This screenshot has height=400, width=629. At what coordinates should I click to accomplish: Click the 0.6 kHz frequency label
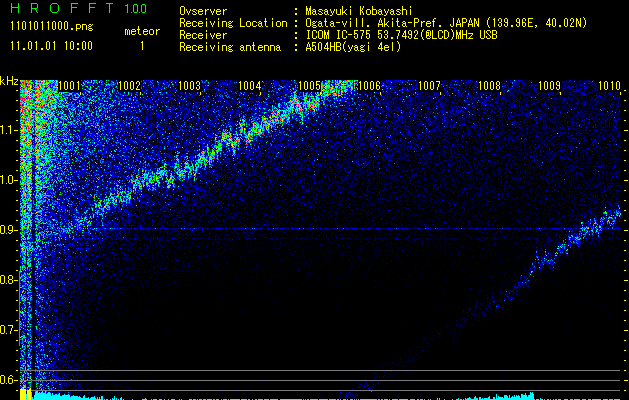point(9,380)
